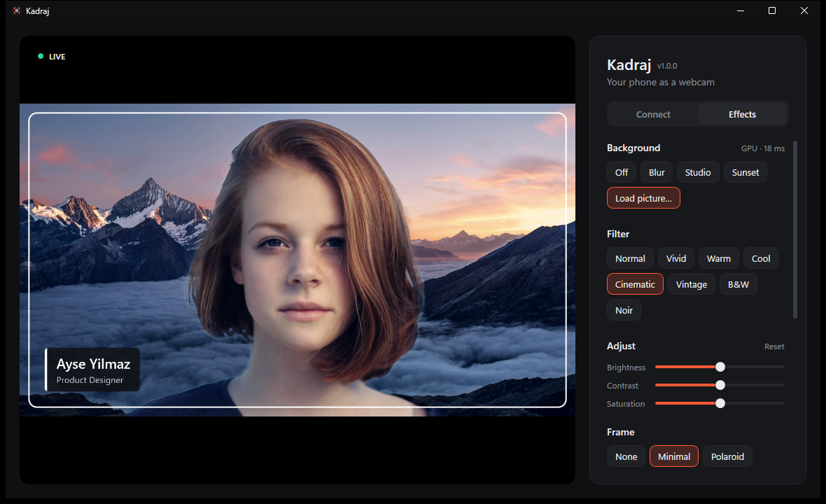Screen dimensions: 826x504
Task: Select the Vivid filter
Action: click(676, 258)
